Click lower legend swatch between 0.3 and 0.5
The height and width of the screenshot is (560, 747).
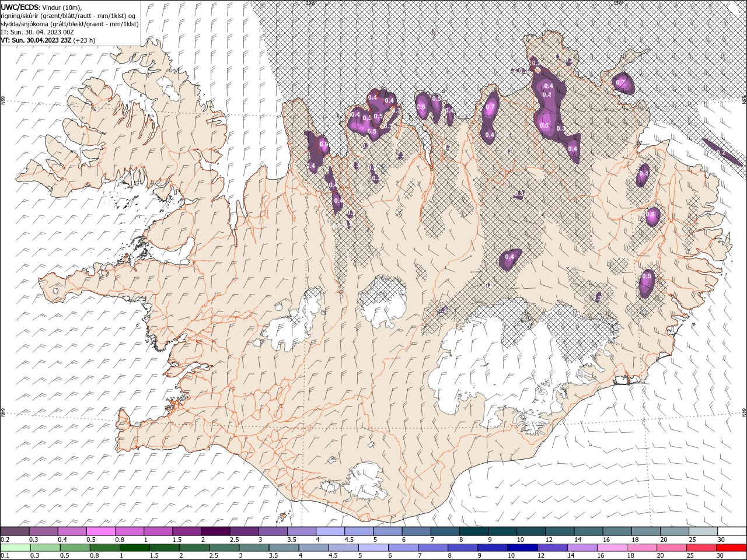point(45,548)
